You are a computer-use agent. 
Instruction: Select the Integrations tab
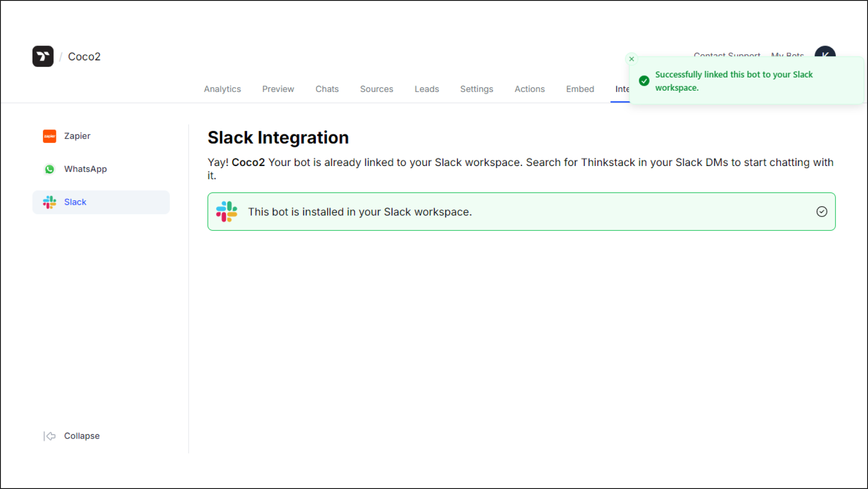(622, 89)
